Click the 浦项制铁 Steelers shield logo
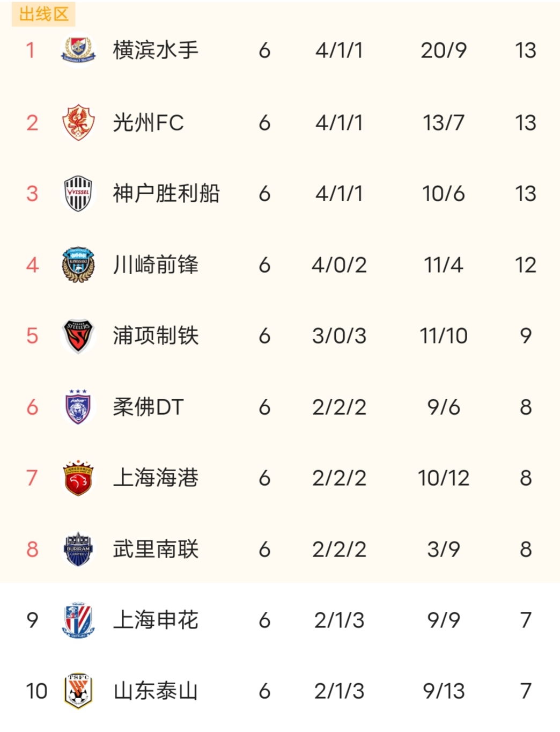 (x=78, y=336)
